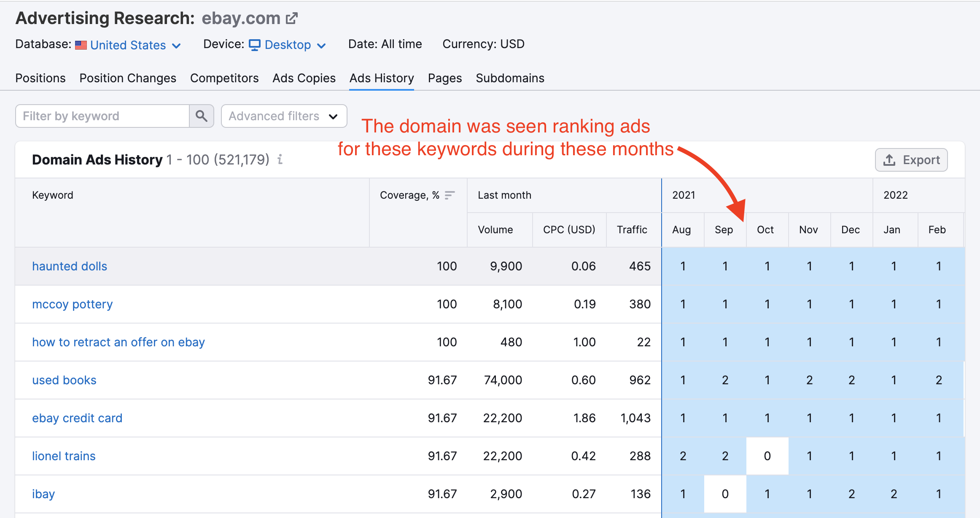The image size is (980, 518).
Task: Open ebay.com external link icon
Action: tap(291, 19)
